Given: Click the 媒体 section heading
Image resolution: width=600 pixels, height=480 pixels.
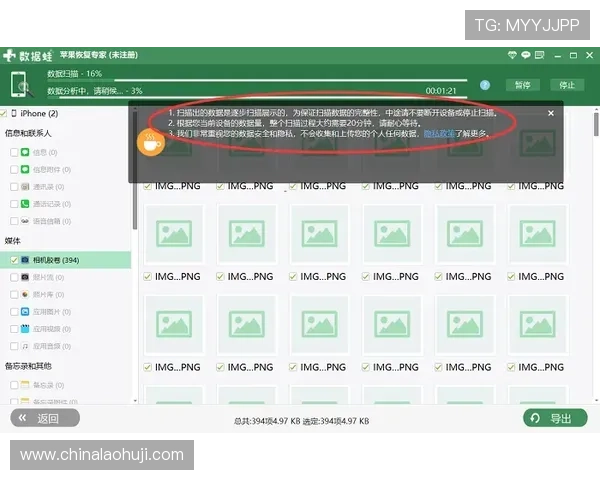Looking at the screenshot, I should point(13,241).
